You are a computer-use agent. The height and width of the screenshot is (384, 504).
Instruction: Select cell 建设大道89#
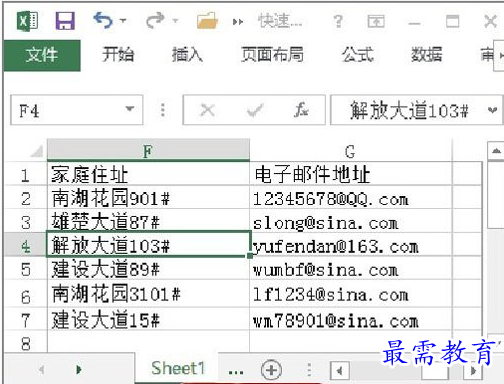148,269
